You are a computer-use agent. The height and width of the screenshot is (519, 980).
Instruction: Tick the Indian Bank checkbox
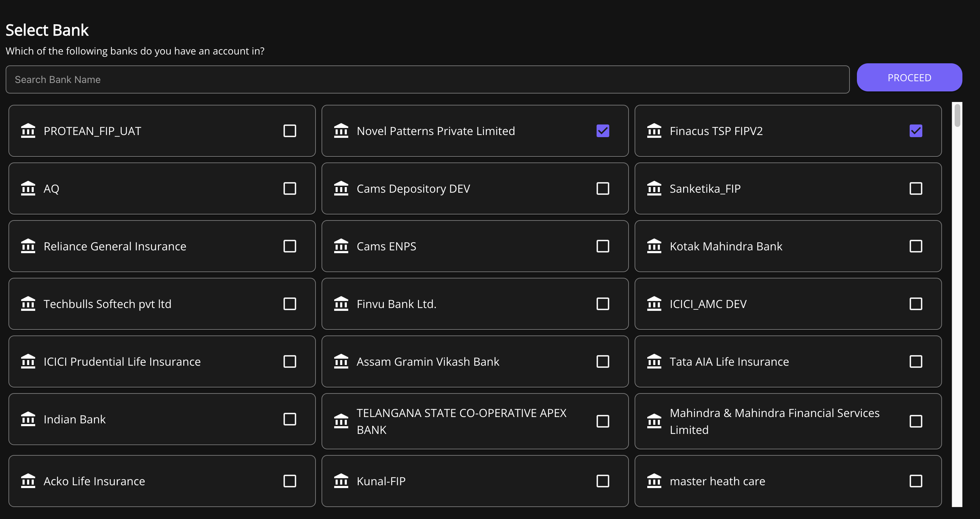click(x=290, y=419)
